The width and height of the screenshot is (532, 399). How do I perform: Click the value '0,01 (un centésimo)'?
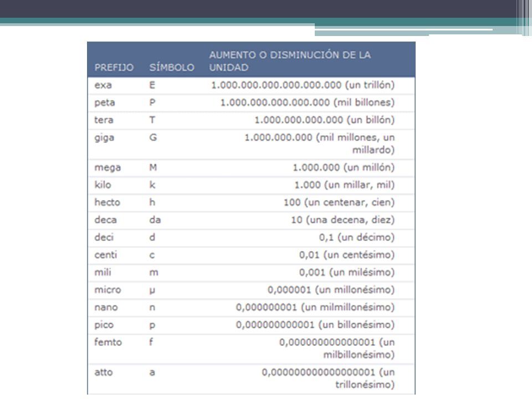[x=347, y=255]
